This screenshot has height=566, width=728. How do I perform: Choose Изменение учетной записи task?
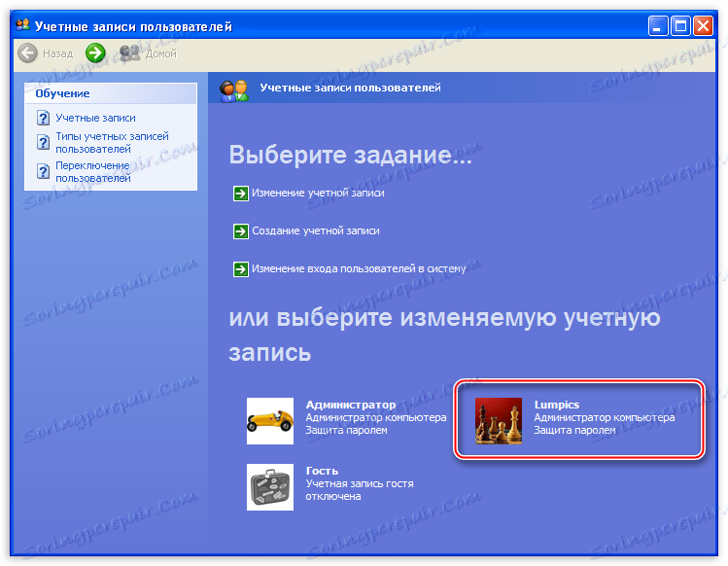click(x=318, y=193)
